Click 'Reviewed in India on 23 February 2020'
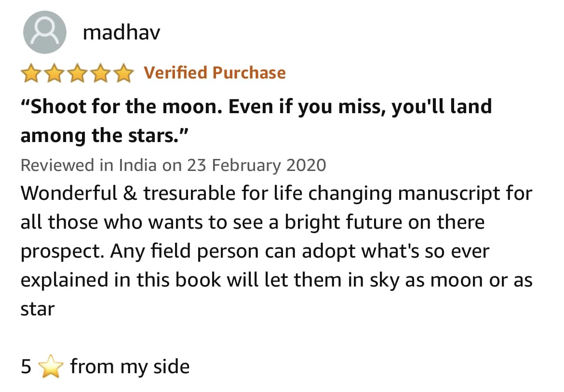Viewport: 564px width, 392px height. [174, 165]
